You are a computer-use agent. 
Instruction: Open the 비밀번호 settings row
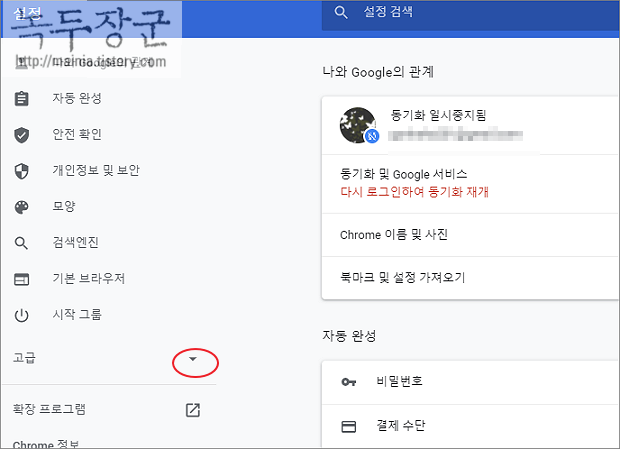(x=470, y=383)
